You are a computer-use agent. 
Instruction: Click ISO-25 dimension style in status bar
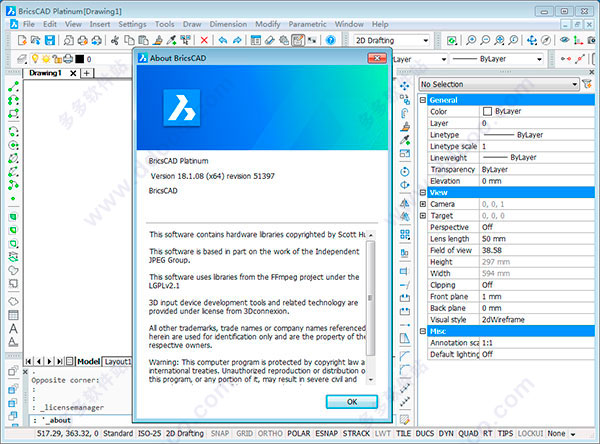click(149, 433)
